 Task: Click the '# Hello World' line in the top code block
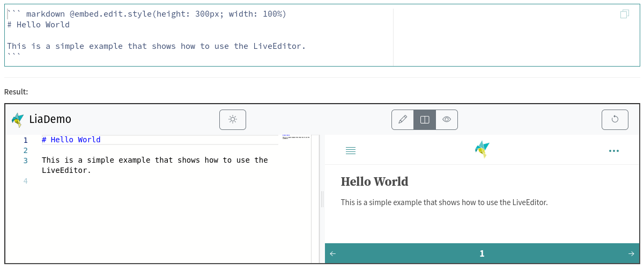38,25
